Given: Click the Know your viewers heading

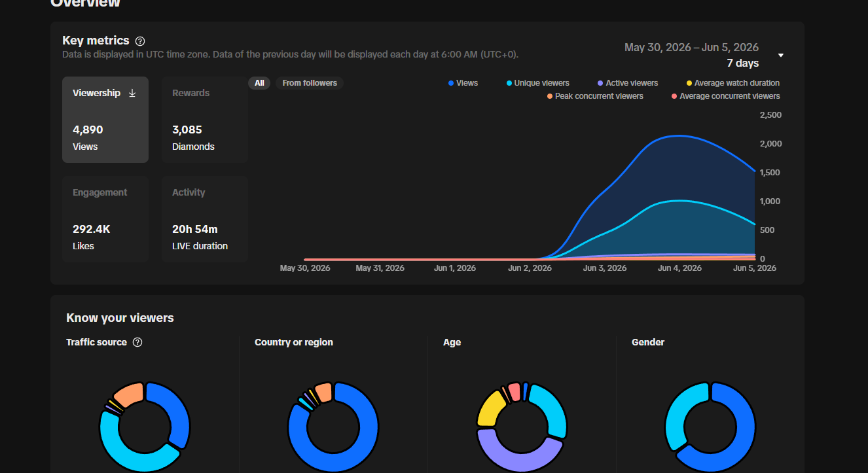Looking at the screenshot, I should 120,318.
